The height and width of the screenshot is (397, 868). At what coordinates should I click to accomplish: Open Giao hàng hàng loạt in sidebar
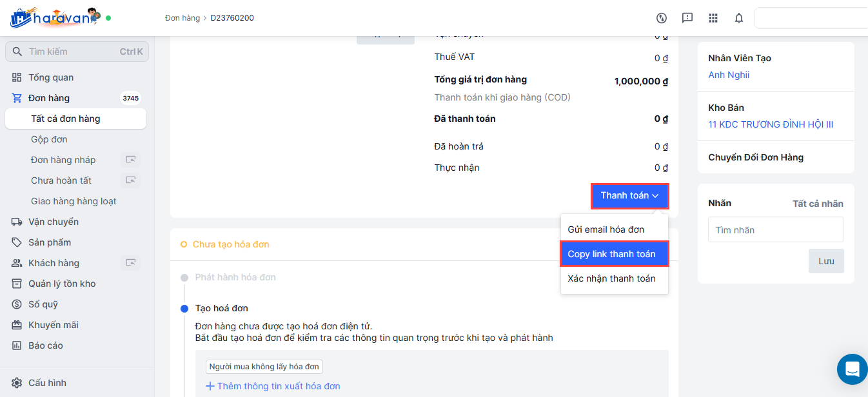(x=74, y=201)
